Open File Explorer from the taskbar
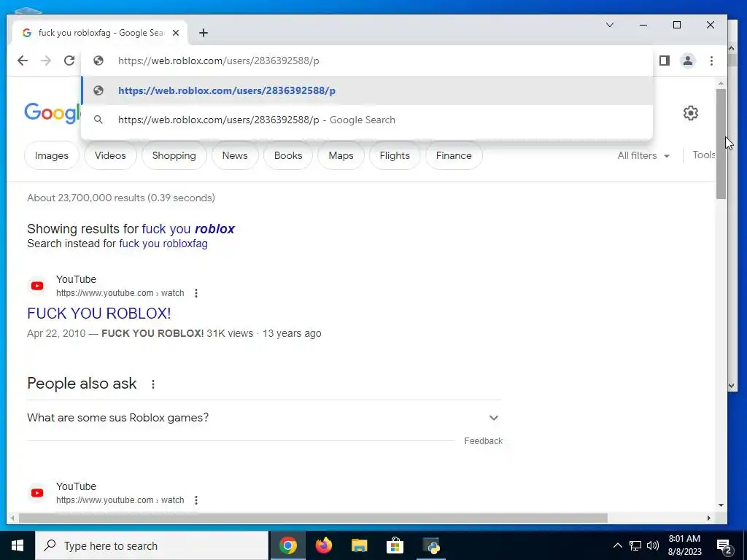 (x=359, y=545)
